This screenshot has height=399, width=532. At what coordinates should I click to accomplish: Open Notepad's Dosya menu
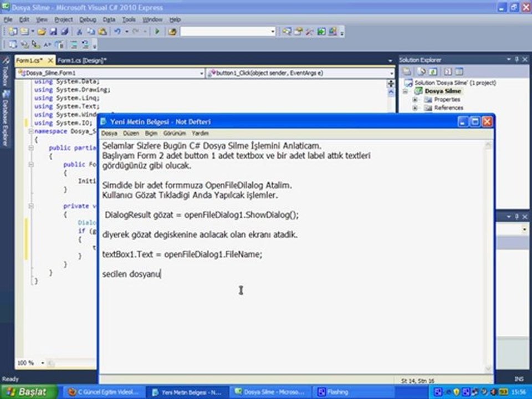(109, 134)
